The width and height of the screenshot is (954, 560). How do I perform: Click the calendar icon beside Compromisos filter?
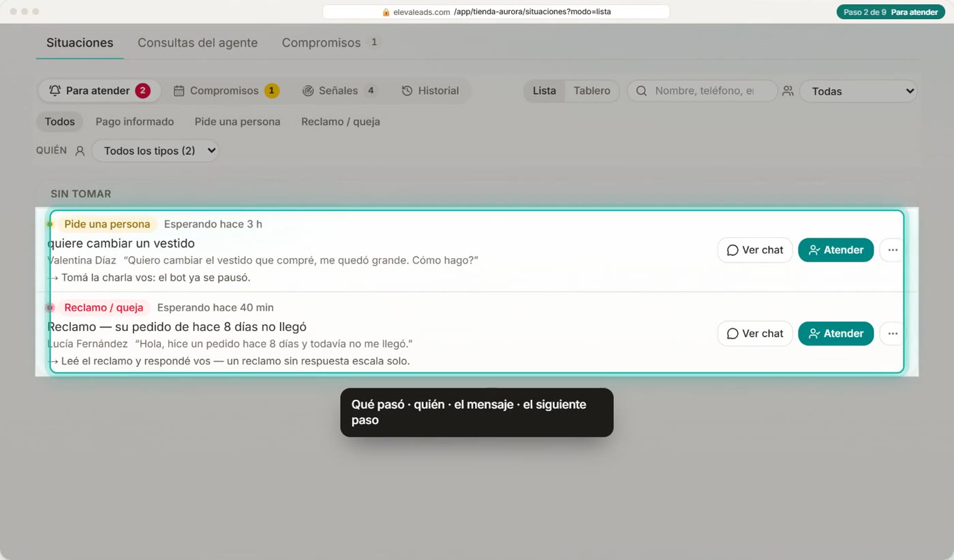(x=179, y=91)
